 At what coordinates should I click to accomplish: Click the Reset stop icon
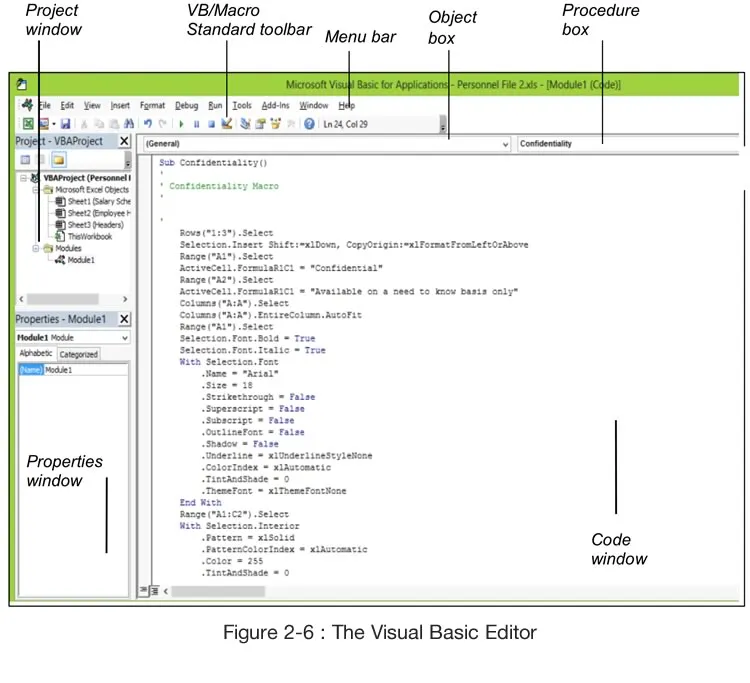pyautogui.click(x=211, y=124)
